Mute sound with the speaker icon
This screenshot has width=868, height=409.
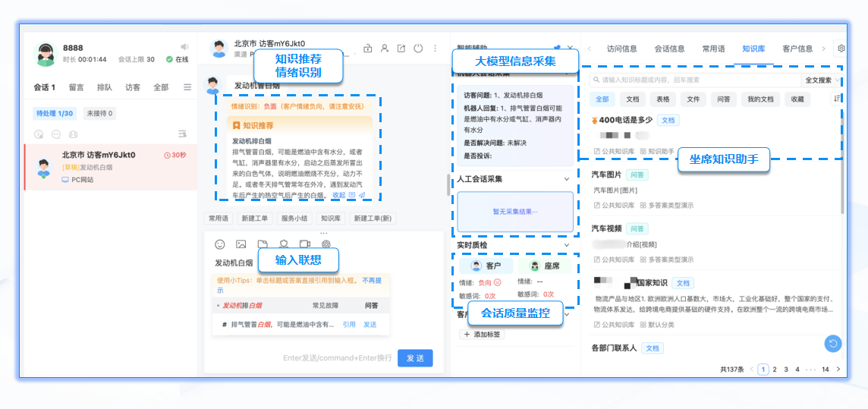184,47
